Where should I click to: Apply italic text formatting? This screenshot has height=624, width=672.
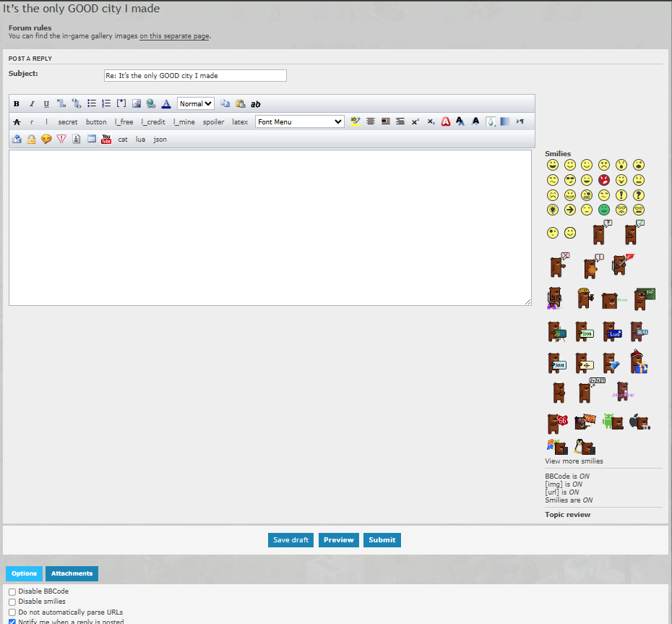point(31,104)
